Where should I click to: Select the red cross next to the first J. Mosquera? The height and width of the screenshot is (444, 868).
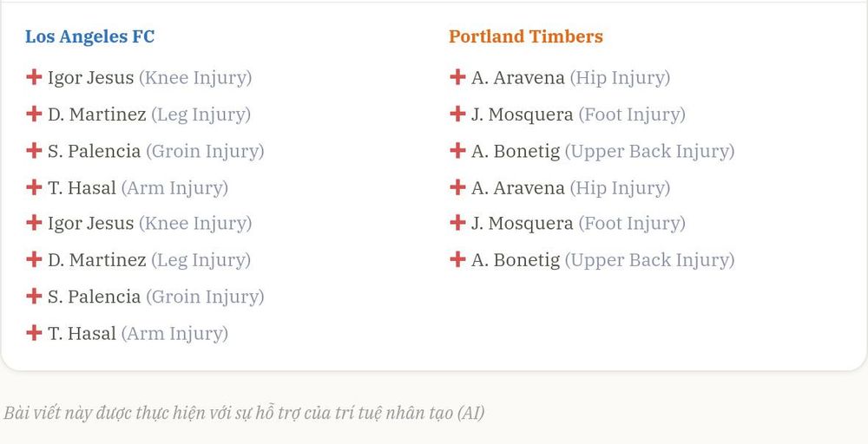coord(457,114)
